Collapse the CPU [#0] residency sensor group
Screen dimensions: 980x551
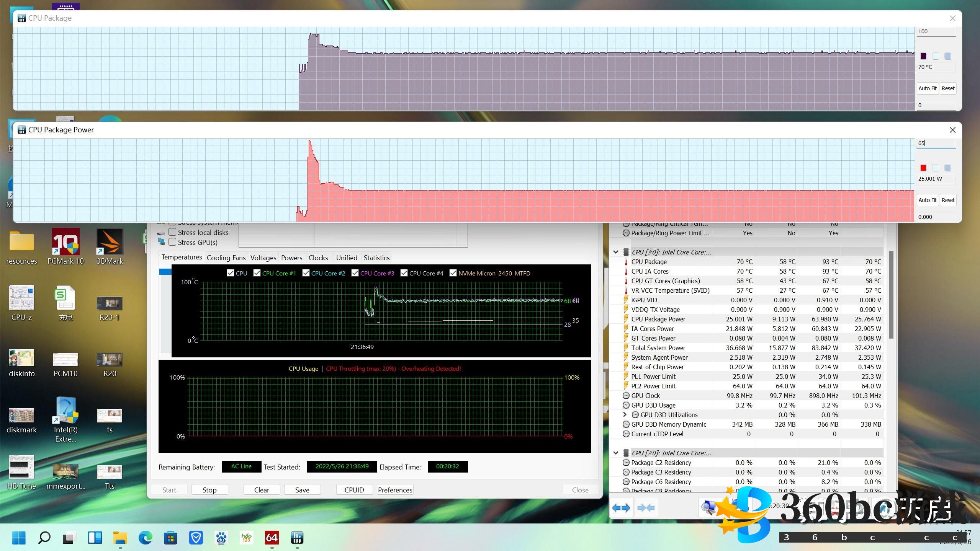click(x=616, y=453)
